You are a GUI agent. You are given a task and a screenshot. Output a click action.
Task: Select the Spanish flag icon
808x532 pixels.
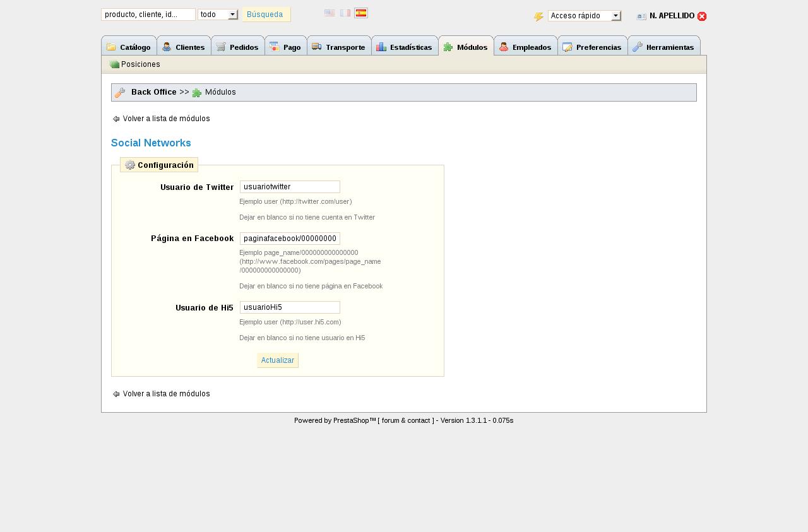361,13
